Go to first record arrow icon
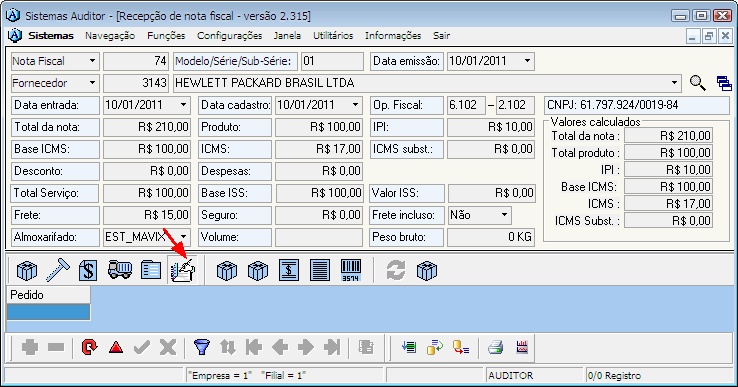This screenshot has width=738, height=387. pyautogui.click(x=254, y=347)
